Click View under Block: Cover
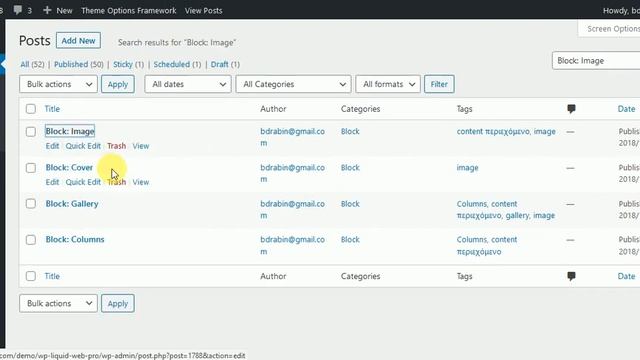This screenshot has width=640, height=360. pos(140,182)
